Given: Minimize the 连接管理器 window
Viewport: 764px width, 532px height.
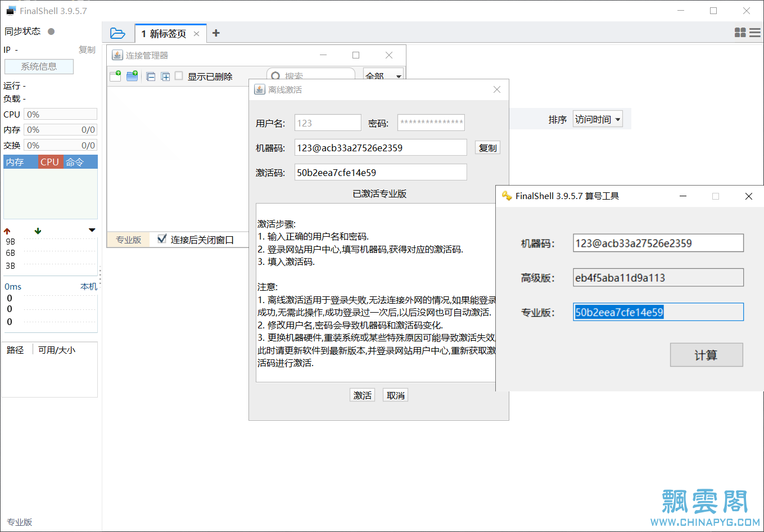Looking at the screenshot, I should (x=323, y=55).
